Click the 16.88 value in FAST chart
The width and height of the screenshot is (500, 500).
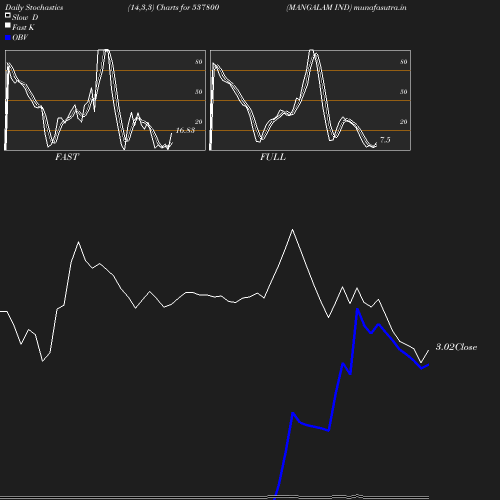[x=185, y=130]
